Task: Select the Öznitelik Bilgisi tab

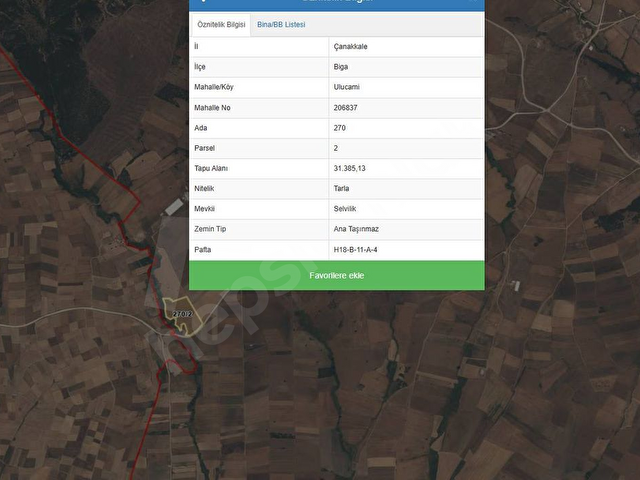Action: 221,24
